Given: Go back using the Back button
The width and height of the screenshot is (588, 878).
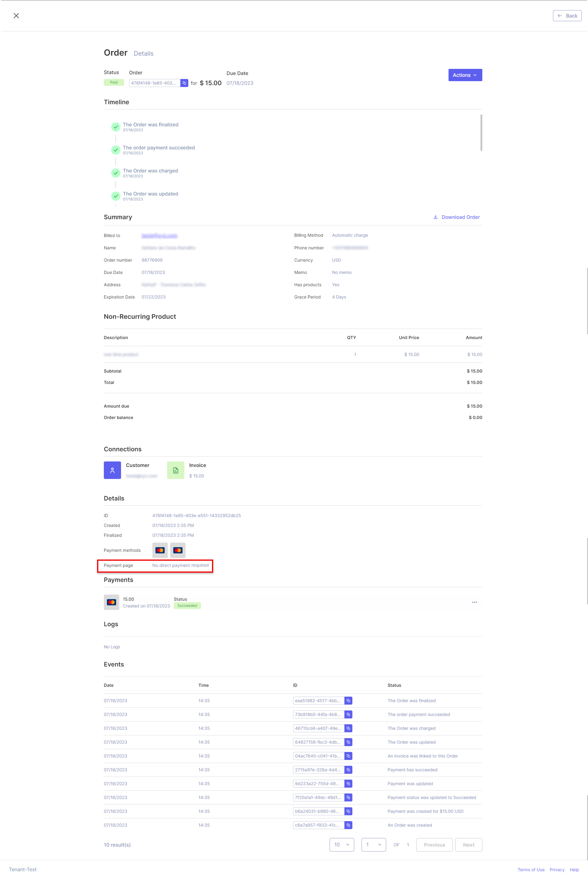Looking at the screenshot, I should click(567, 16).
